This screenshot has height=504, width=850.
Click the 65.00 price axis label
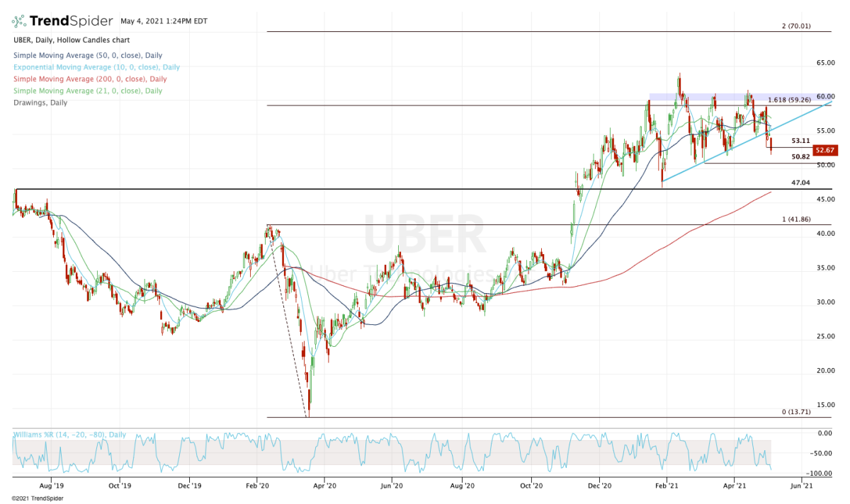point(826,63)
